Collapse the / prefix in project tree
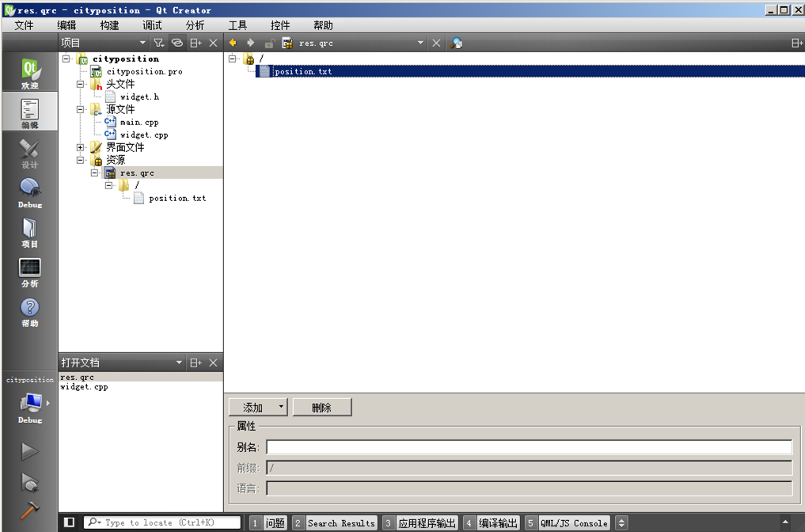This screenshot has width=805, height=532. pyautogui.click(x=109, y=185)
